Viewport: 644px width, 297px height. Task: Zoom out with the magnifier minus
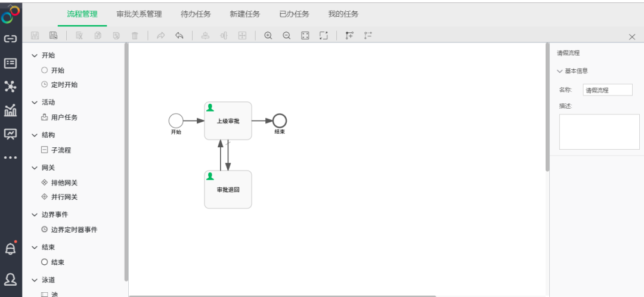[x=287, y=36]
